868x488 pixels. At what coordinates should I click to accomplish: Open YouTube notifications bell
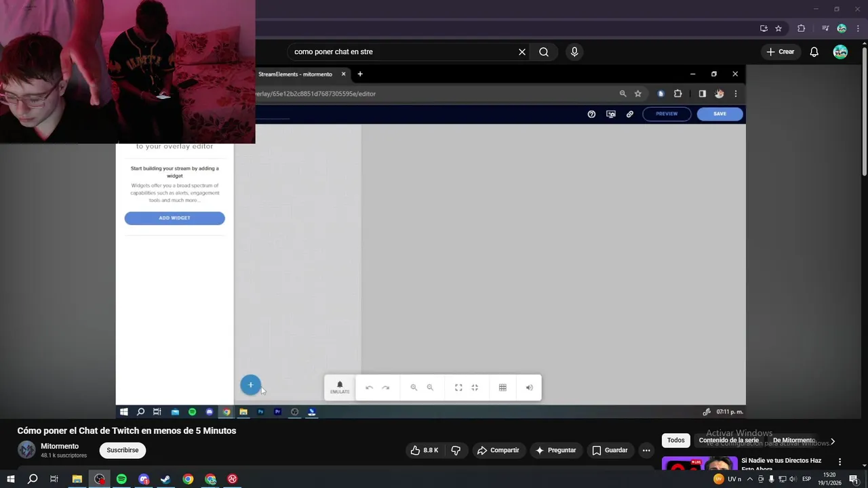[x=814, y=52]
